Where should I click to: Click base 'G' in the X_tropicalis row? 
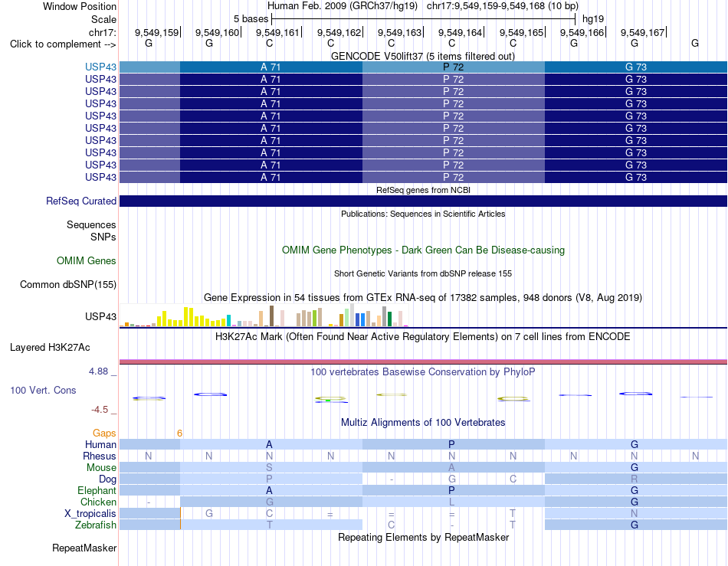pos(209,514)
